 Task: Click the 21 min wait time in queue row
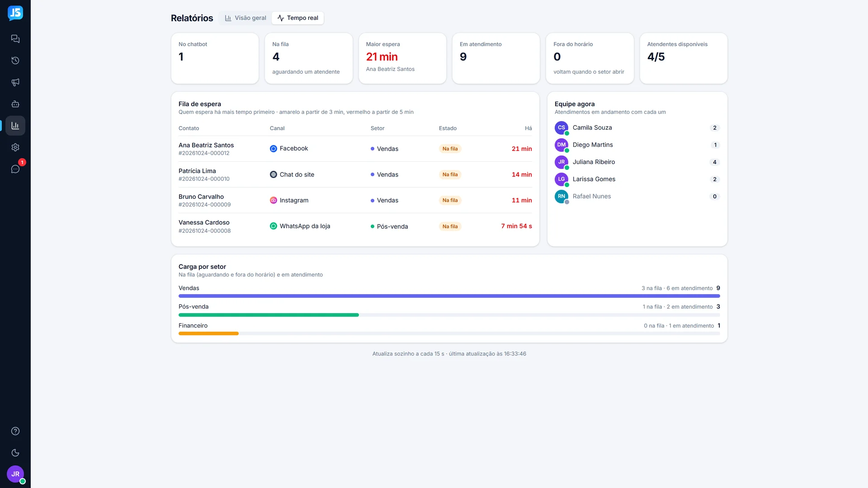[x=522, y=149]
